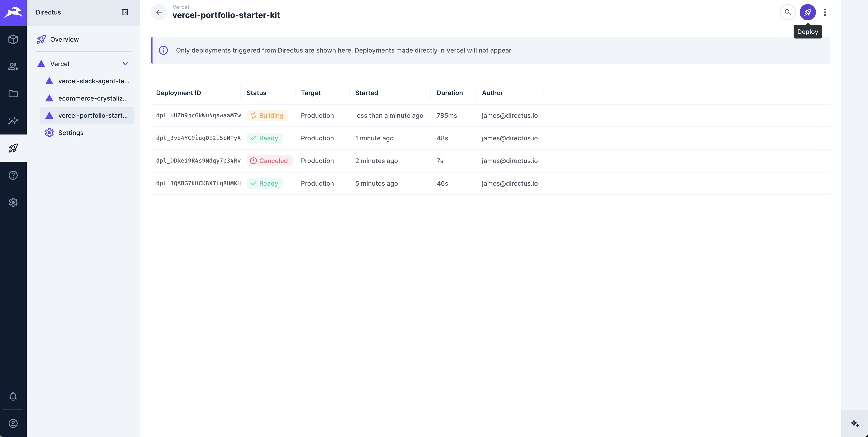This screenshot has width=868, height=437.
Task: Open the User Directory module
Action: click(13, 66)
